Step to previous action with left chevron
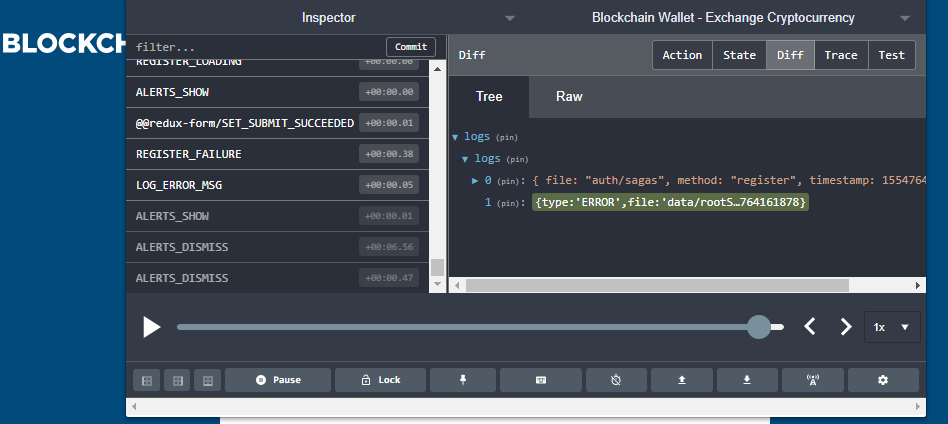The width and height of the screenshot is (948, 424). (810, 327)
